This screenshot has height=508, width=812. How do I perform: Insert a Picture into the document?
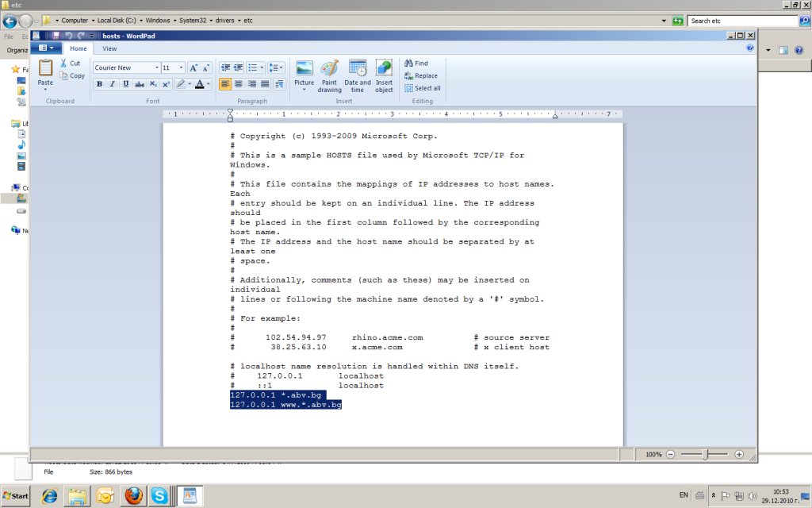304,75
